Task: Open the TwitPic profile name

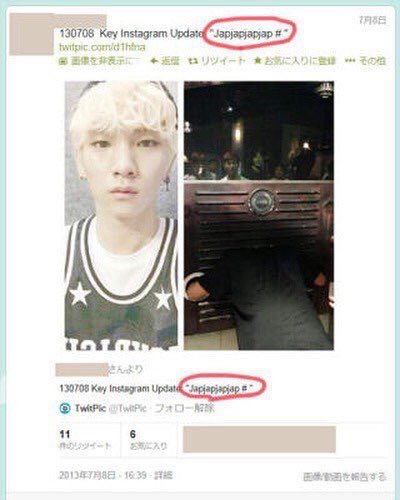Action: pos(90,408)
